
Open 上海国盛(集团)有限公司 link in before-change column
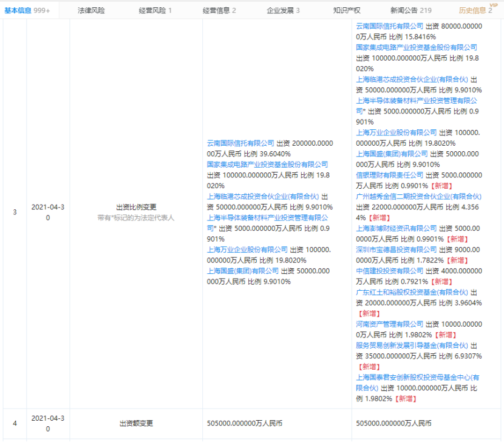coord(243,271)
